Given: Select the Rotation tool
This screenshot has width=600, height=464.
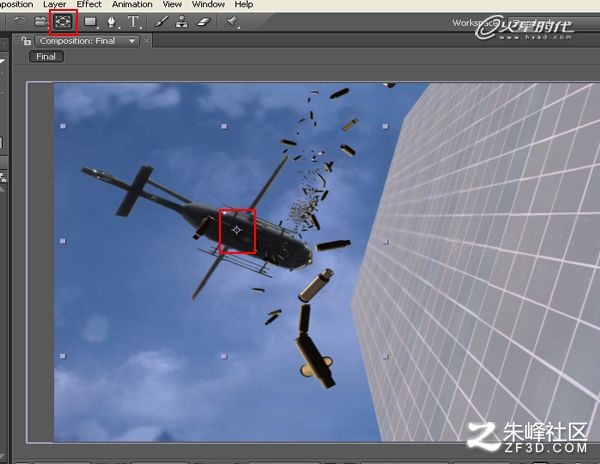Looking at the screenshot, I should [x=19, y=22].
